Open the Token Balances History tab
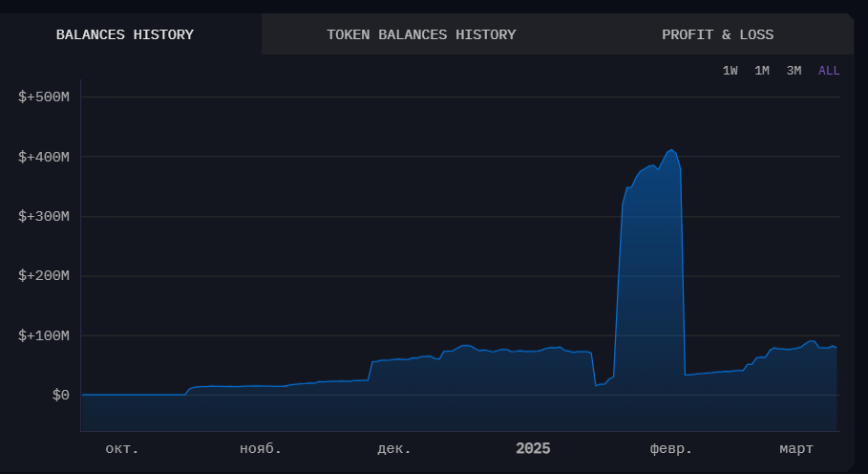868x474 pixels. (421, 35)
